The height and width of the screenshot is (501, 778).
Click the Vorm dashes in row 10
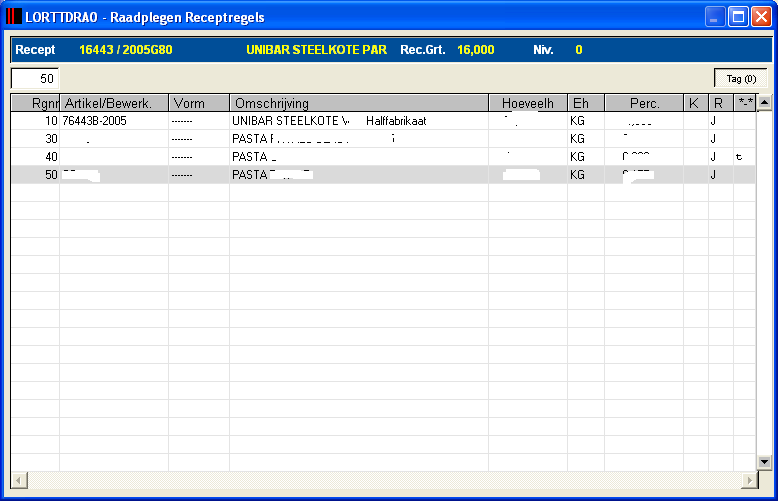point(182,122)
